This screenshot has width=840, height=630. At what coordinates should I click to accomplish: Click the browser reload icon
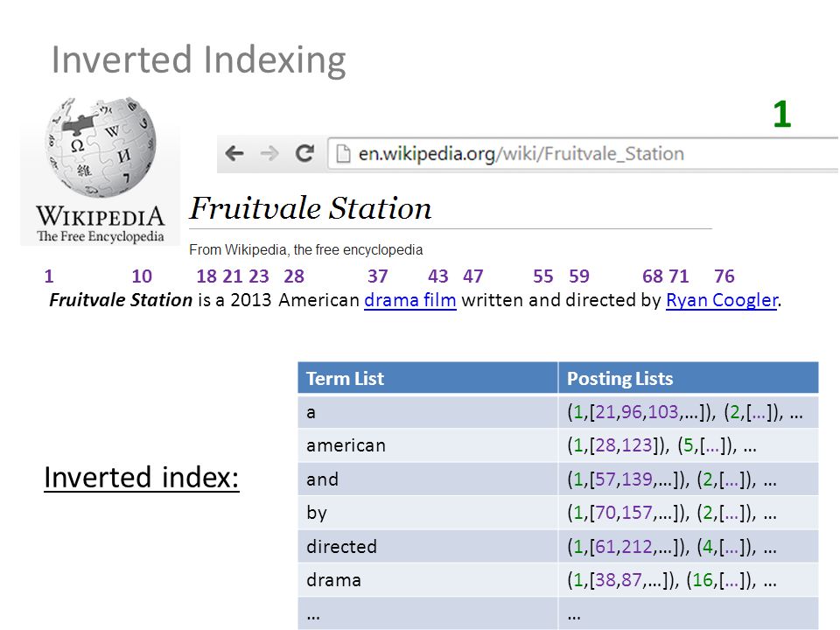point(304,154)
